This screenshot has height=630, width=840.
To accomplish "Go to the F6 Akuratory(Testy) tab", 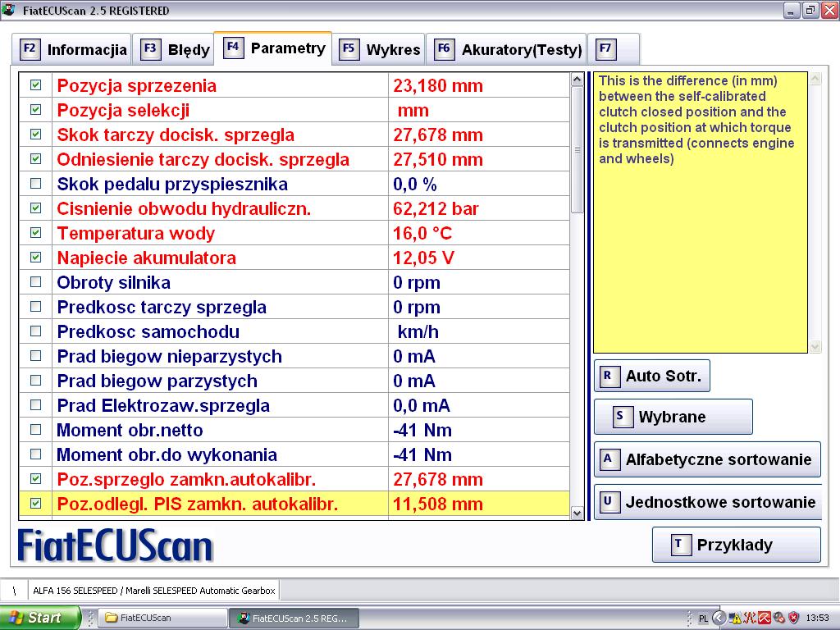I will click(506, 49).
